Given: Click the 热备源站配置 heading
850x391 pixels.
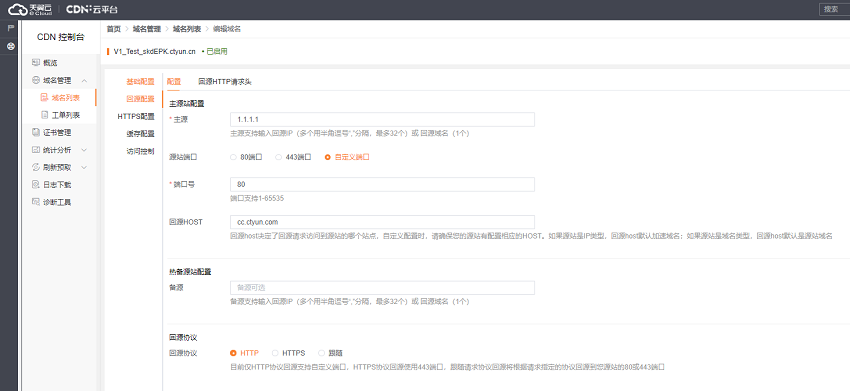Looking at the screenshot, I should pyautogui.click(x=190, y=272).
